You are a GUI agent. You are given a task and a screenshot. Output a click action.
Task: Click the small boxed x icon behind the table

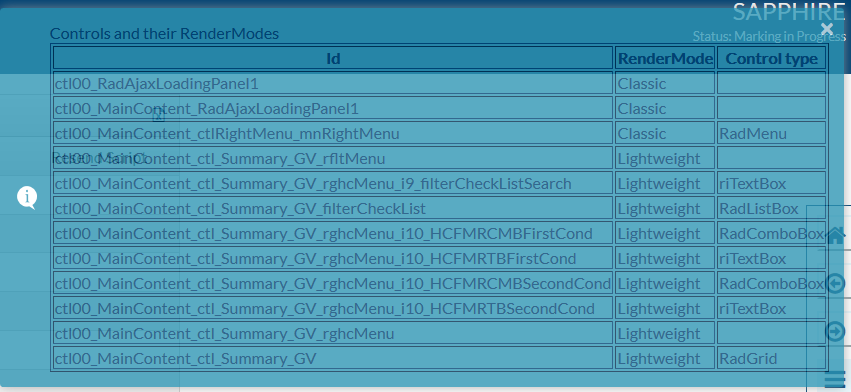158,116
